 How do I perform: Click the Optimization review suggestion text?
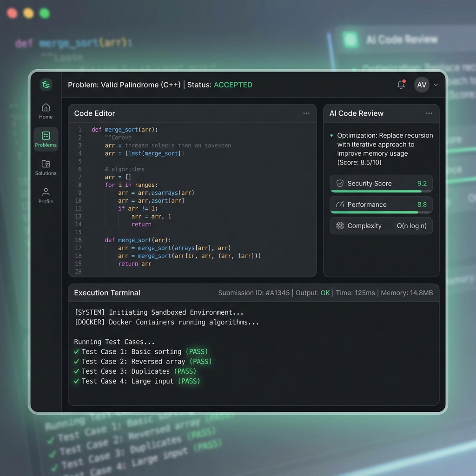click(x=385, y=149)
